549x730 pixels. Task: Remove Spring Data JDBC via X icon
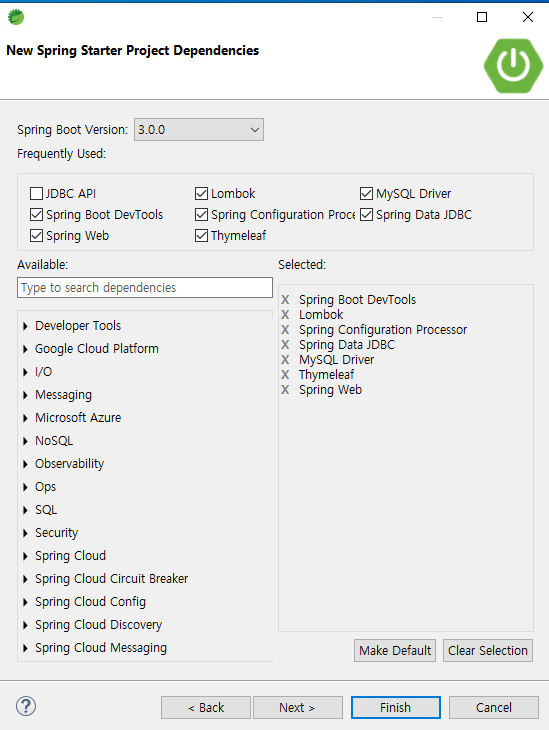pyautogui.click(x=285, y=345)
